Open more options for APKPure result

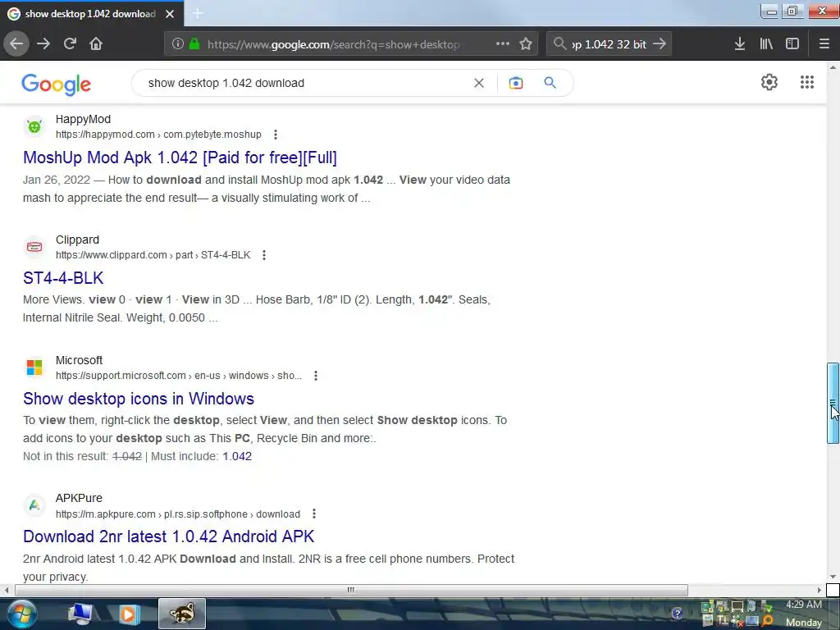(314, 514)
